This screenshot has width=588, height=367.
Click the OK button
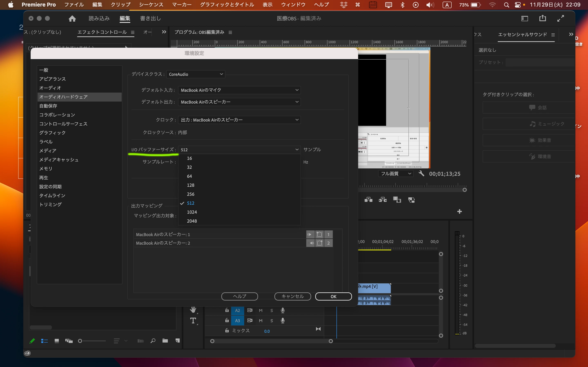333,296
